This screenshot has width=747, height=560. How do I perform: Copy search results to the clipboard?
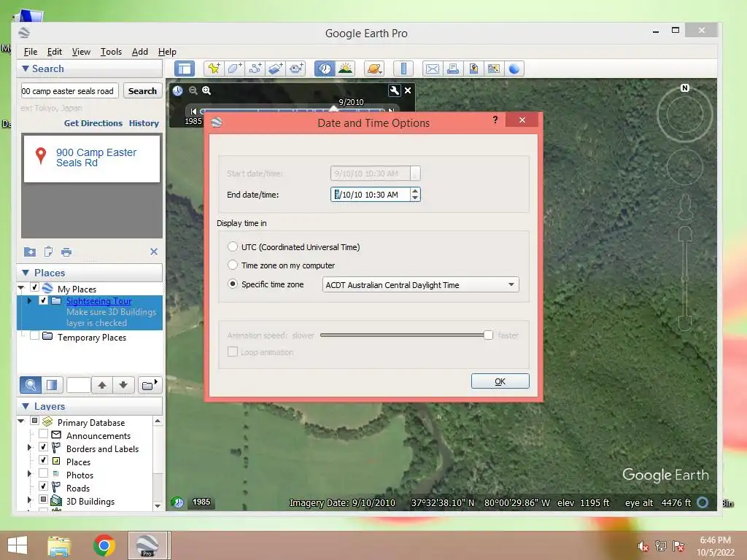[48, 252]
